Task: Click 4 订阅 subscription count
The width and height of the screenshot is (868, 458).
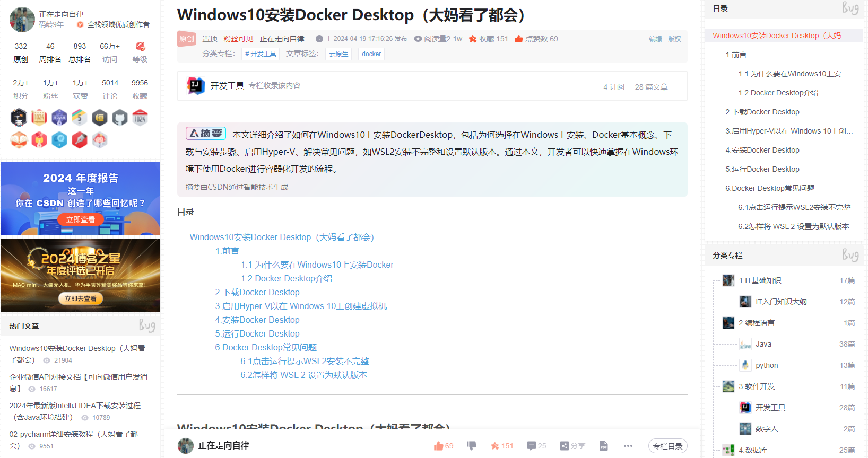Action: click(x=614, y=87)
